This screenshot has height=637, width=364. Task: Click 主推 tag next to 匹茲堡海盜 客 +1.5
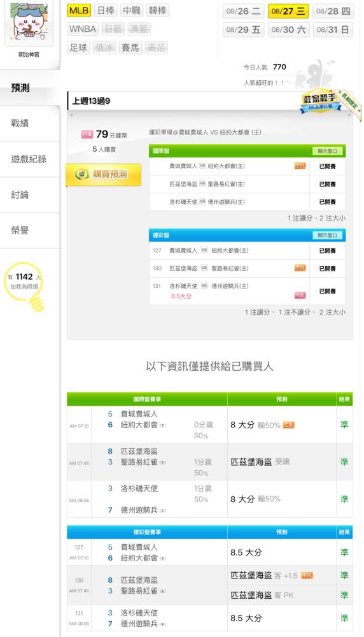click(307, 575)
